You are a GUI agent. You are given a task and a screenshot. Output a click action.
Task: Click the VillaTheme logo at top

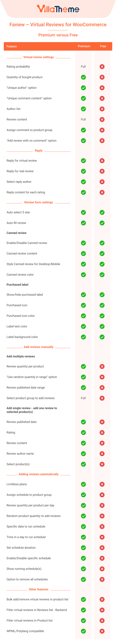click(x=58, y=9)
